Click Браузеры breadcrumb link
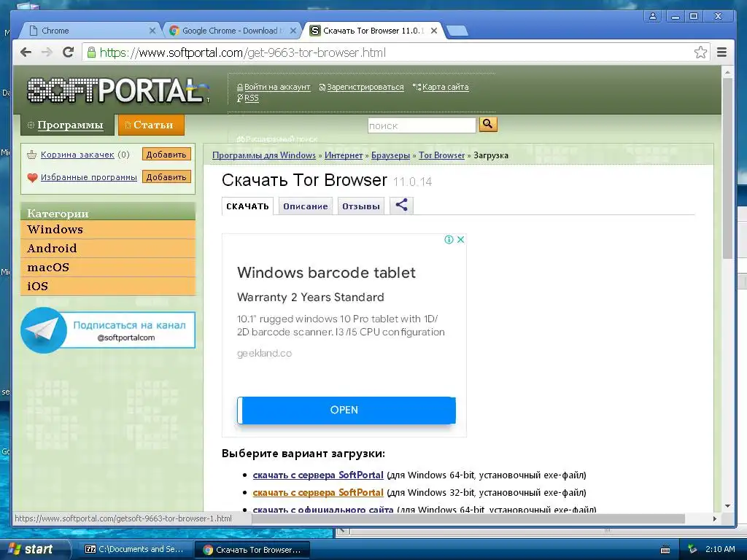The height and width of the screenshot is (560, 747). point(390,155)
